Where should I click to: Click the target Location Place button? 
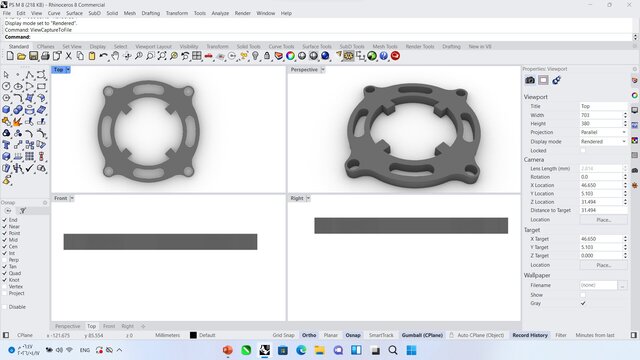pyautogui.click(x=604, y=265)
